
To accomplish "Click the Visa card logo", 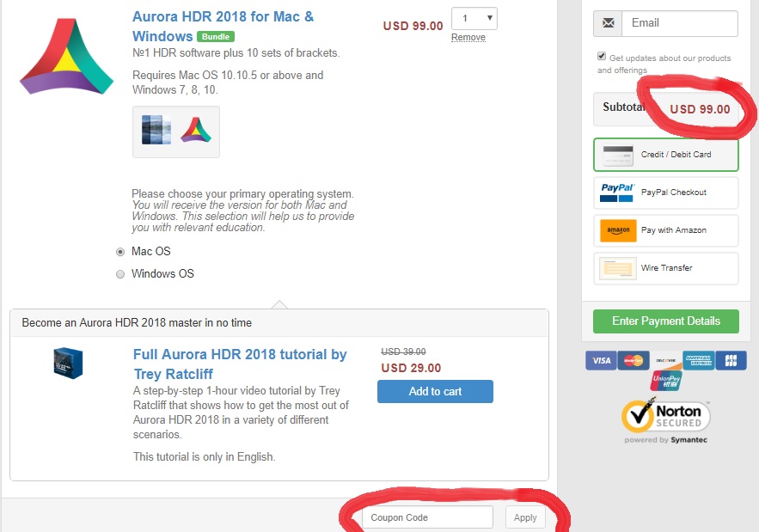I will click(601, 361).
